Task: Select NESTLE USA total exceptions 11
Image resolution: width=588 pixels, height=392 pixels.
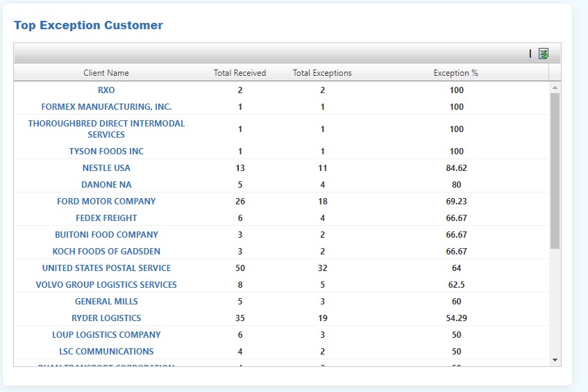Action: point(323,168)
